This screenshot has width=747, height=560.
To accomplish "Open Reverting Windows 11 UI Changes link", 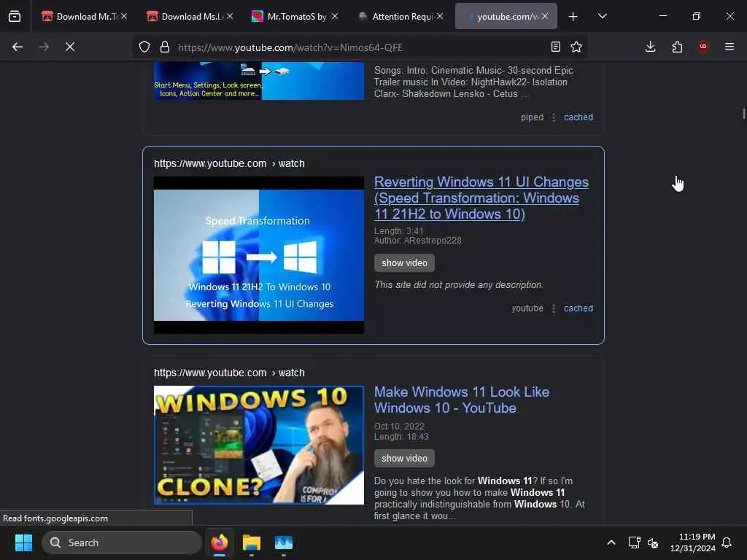I will 481,198.
